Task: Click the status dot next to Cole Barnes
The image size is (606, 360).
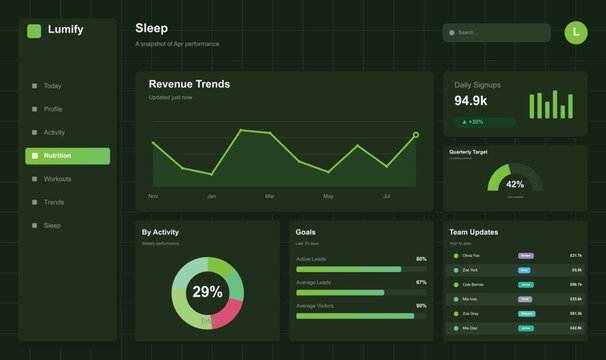Action: 456,285
